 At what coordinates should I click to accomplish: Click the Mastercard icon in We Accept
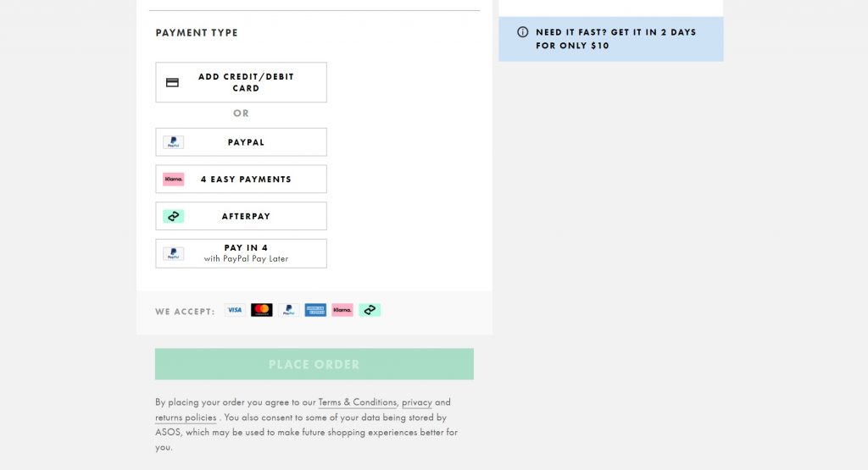click(262, 310)
